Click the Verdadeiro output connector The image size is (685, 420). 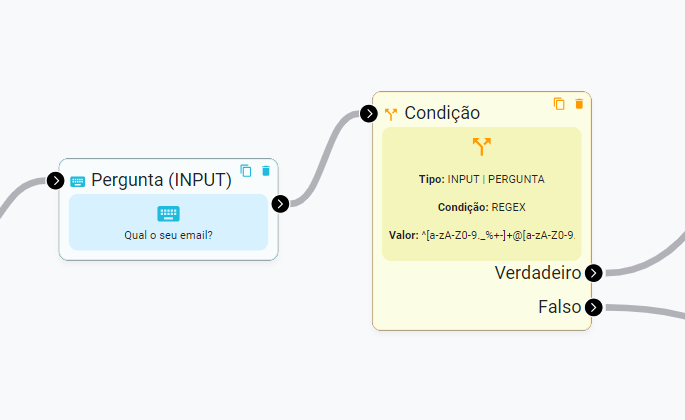pyautogui.click(x=594, y=273)
